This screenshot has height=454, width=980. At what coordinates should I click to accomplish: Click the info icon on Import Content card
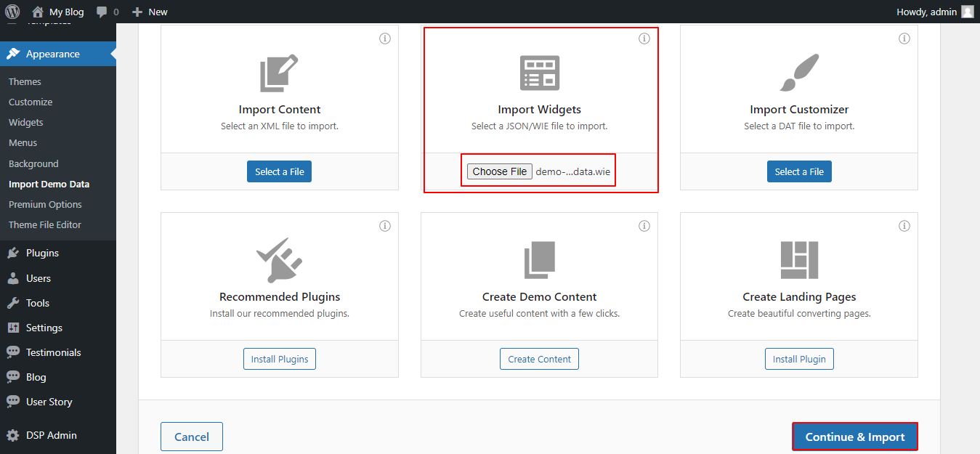pyautogui.click(x=385, y=38)
